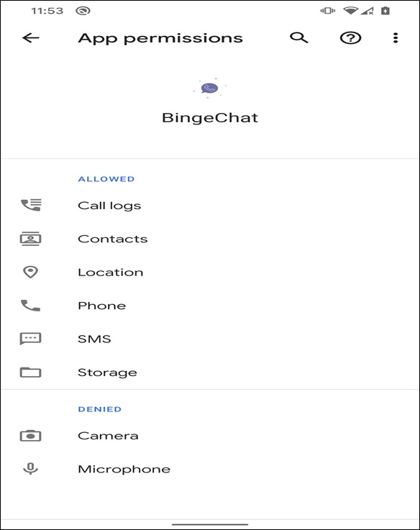Image resolution: width=420 pixels, height=530 pixels.
Task: Tap the SMS message bubble icon
Action: pos(30,339)
